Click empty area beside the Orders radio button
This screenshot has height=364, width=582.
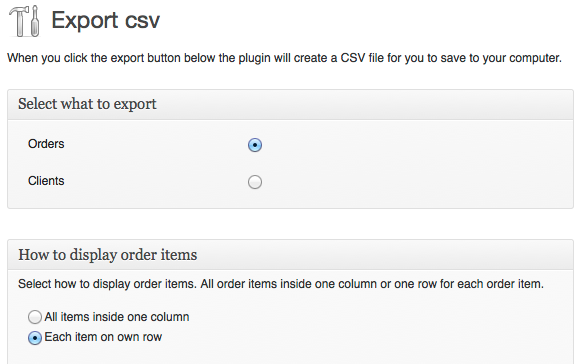(x=408, y=145)
